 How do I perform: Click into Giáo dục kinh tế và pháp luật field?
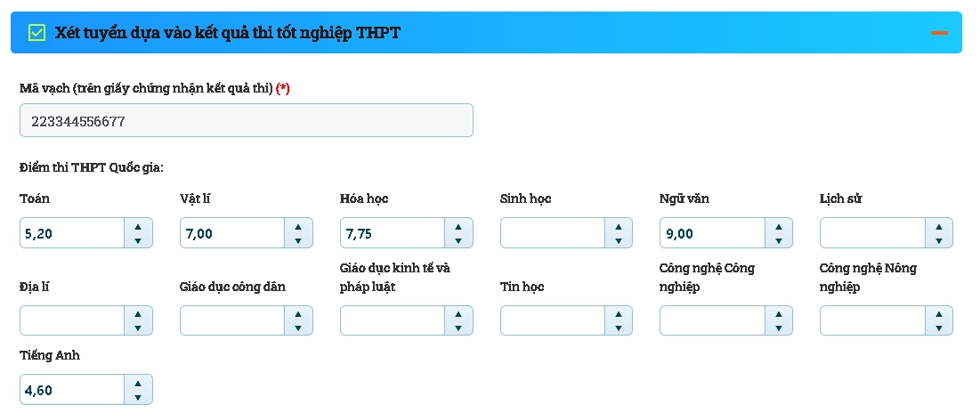[392, 320]
